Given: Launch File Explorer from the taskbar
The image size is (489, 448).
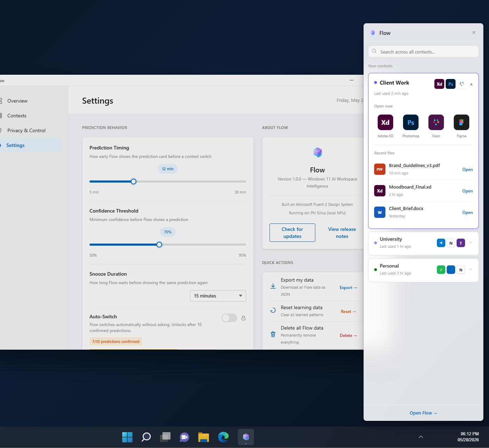Looking at the screenshot, I should coord(204,437).
